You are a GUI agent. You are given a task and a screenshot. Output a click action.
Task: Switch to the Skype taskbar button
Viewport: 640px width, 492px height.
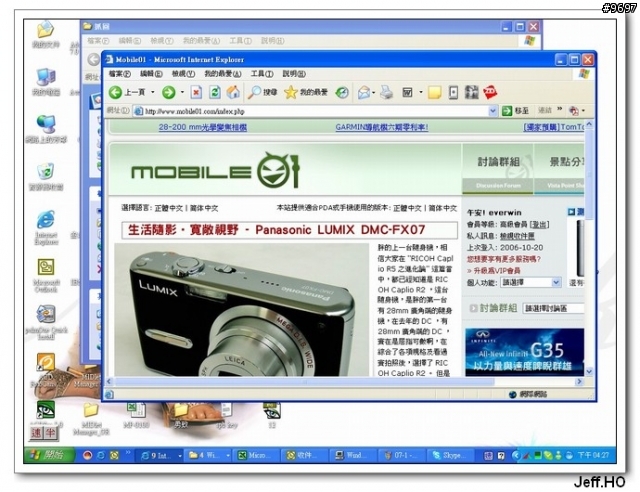point(451,455)
